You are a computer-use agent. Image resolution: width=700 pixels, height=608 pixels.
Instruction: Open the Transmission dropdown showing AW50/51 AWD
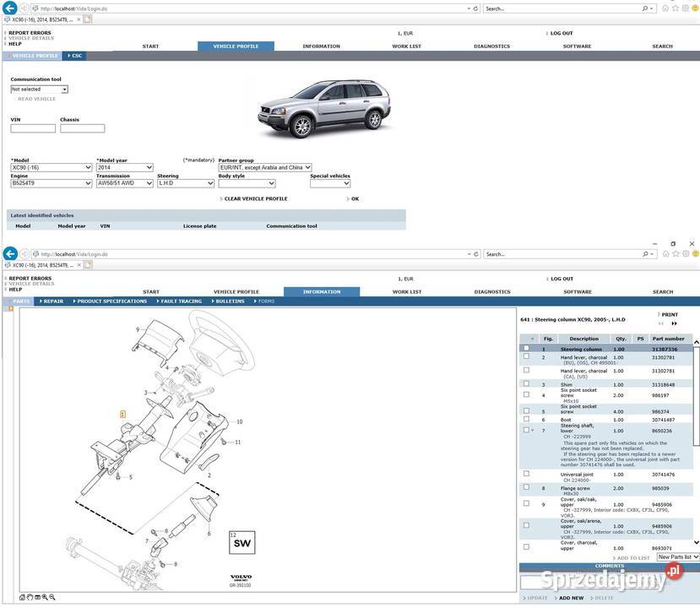[125, 183]
